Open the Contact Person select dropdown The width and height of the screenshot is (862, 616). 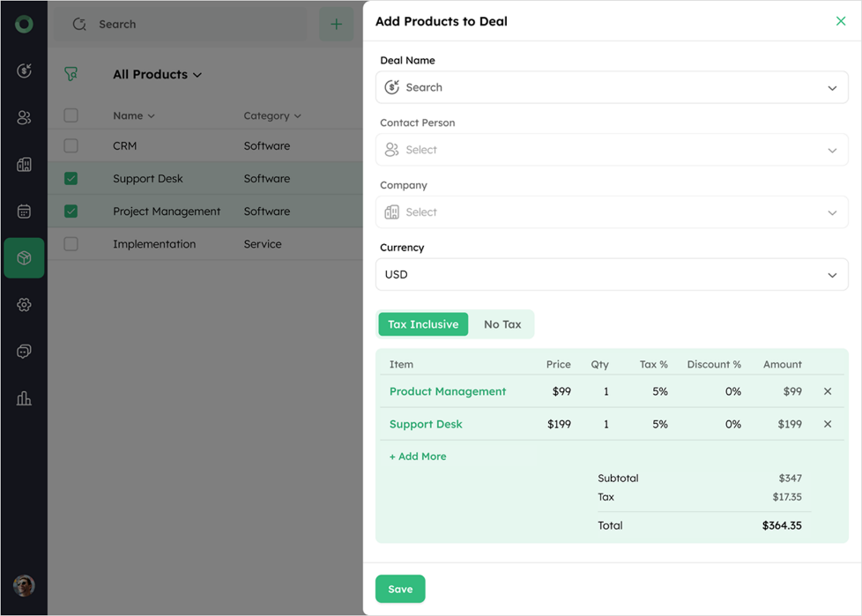pos(612,150)
